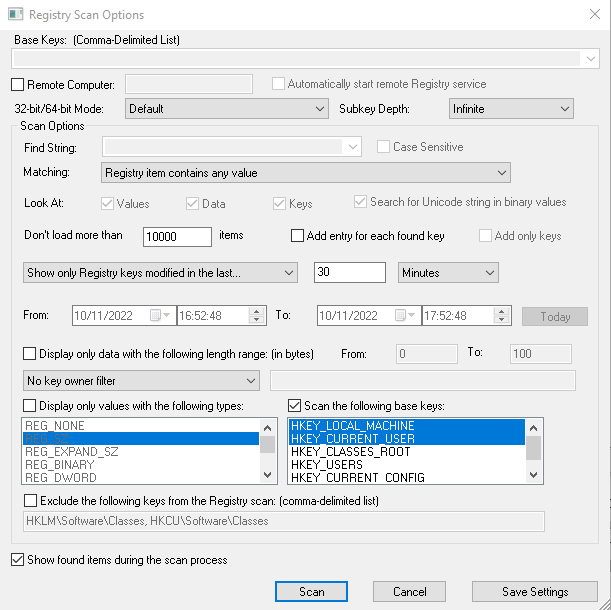Select HKEY_CURRENT_USER base key
611x610 pixels.
407,438
